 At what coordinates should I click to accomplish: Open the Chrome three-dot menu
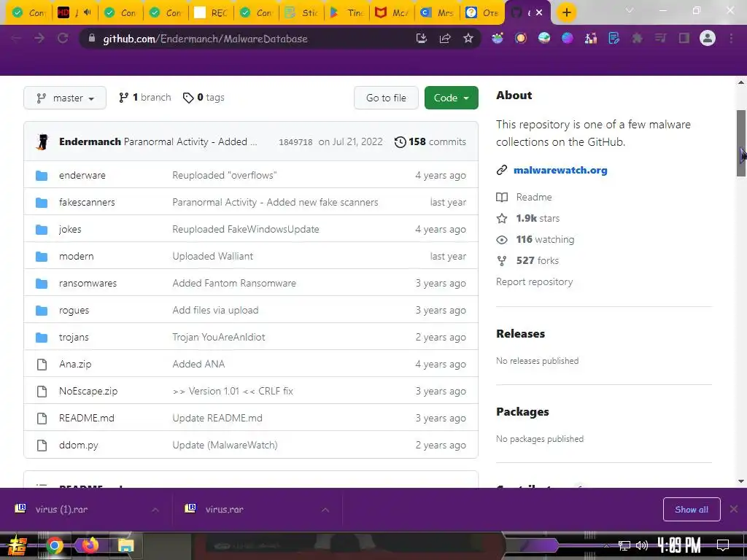click(x=731, y=38)
